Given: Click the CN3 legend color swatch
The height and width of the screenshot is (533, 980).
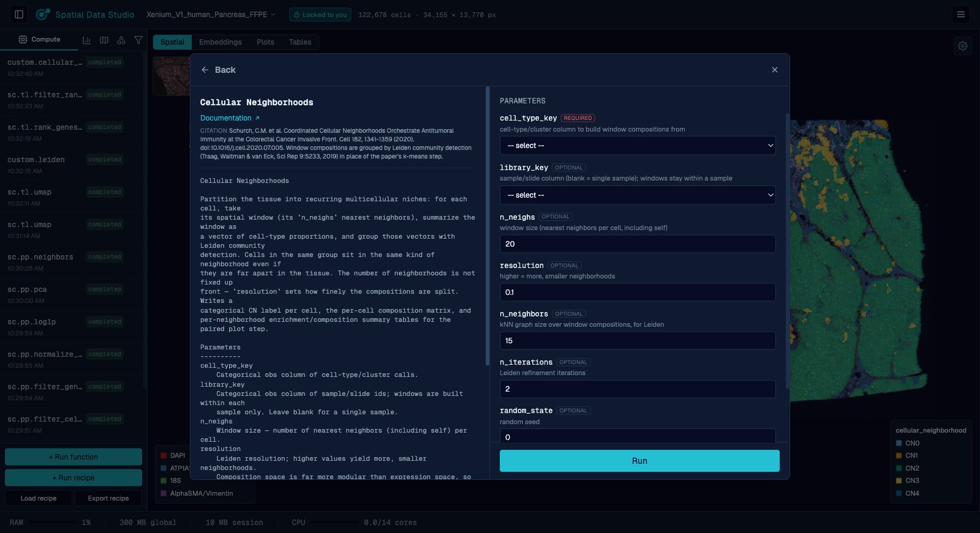Looking at the screenshot, I should click(899, 480).
